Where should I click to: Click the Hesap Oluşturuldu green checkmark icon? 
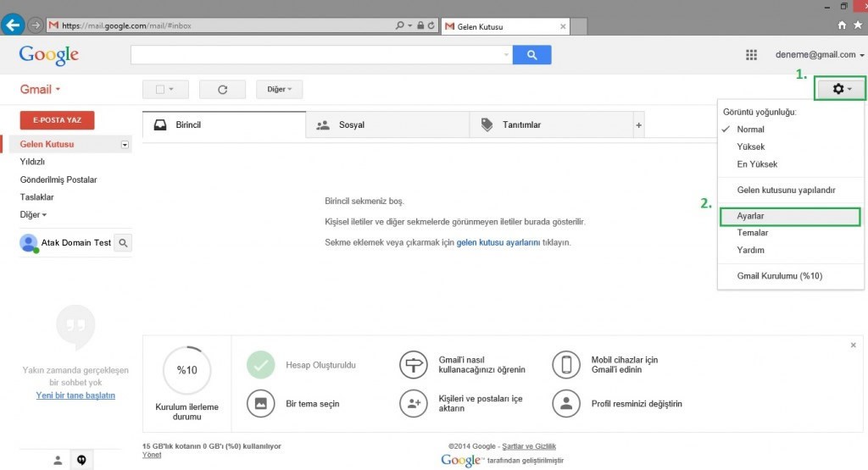click(x=261, y=365)
